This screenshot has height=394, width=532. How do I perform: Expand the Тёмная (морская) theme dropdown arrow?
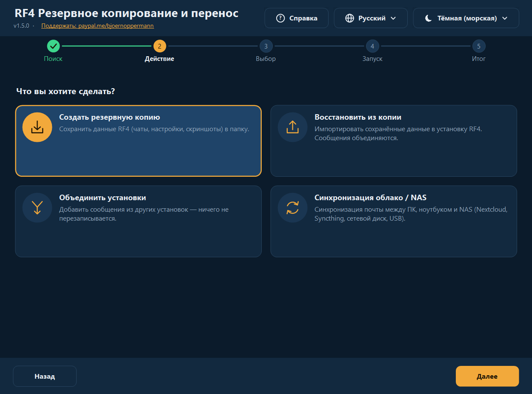coord(505,18)
